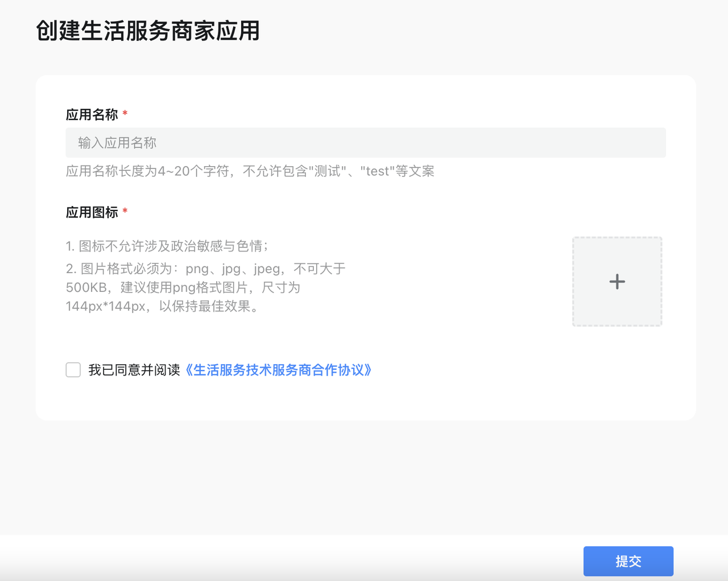The width and height of the screenshot is (728, 581).
Task: Click the 创建生活服务商家应用 page title
Action: point(148,31)
